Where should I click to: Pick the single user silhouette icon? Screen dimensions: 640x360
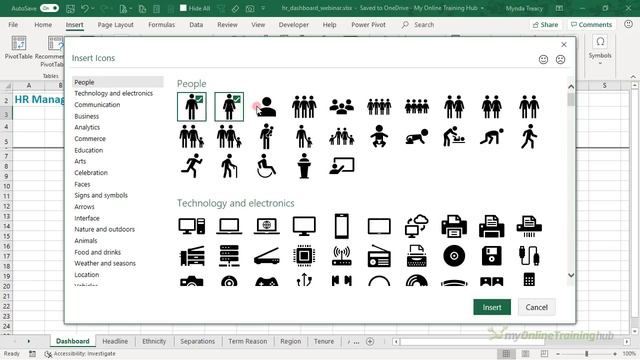(267, 107)
